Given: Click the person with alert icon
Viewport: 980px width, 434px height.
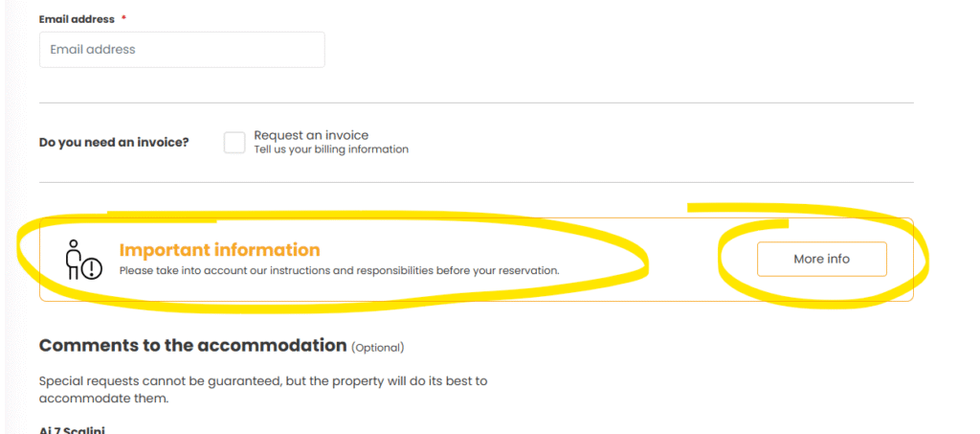Looking at the screenshot, I should (82, 260).
